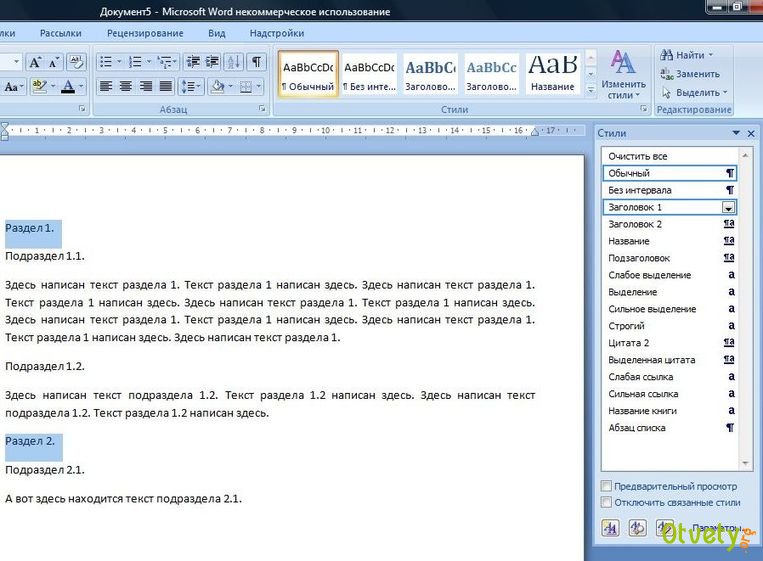Click the Заменить button
Image resolution: width=763 pixels, height=561 pixels.
click(690, 74)
